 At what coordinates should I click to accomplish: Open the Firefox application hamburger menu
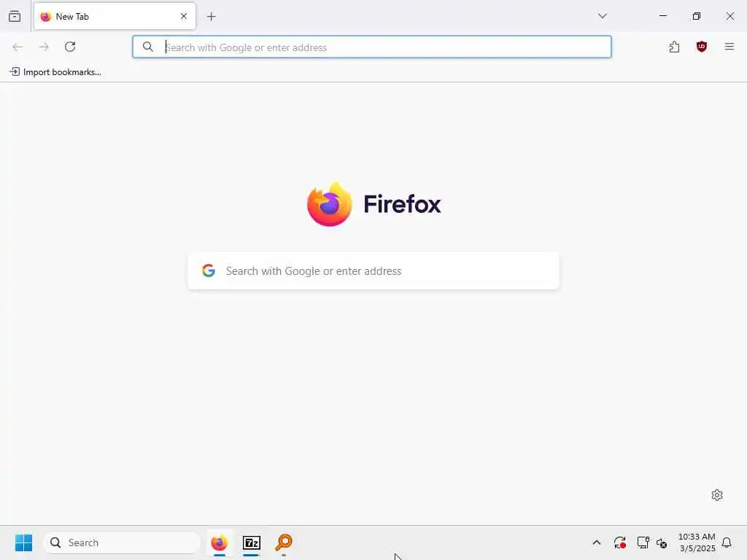729,47
